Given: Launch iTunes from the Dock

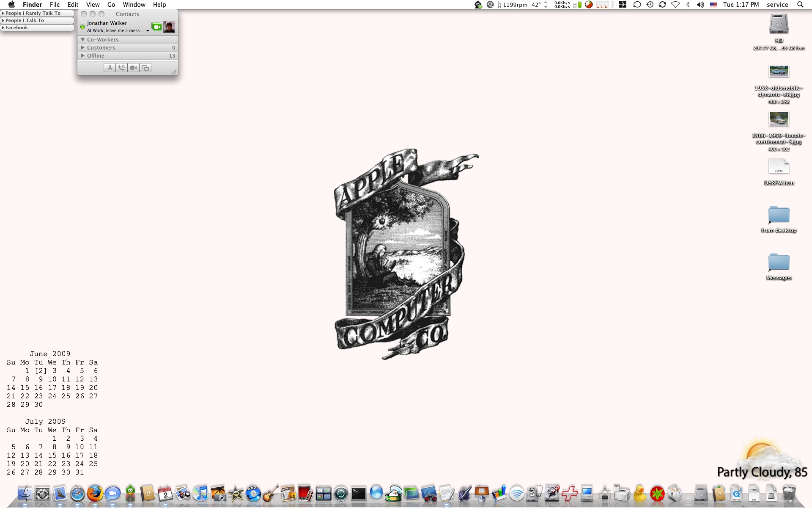Looking at the screenshot, I should [x=200, y=494].
